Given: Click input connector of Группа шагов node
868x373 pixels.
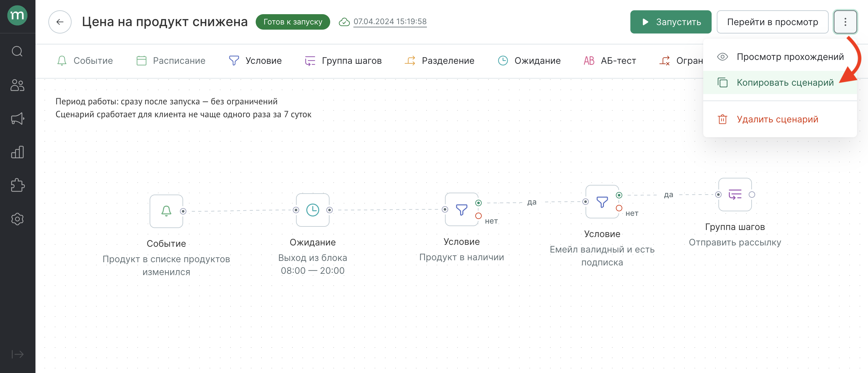Looking at the screenshot, I should tap(718, 194).
